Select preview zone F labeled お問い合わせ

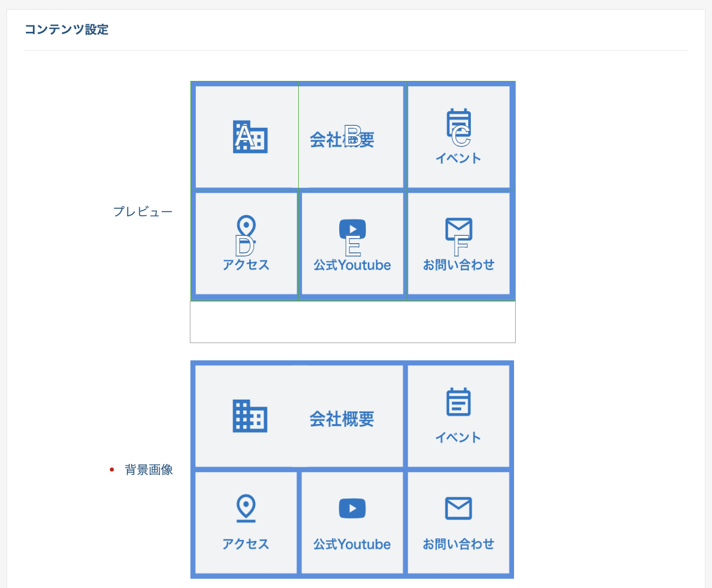point(459,244)
